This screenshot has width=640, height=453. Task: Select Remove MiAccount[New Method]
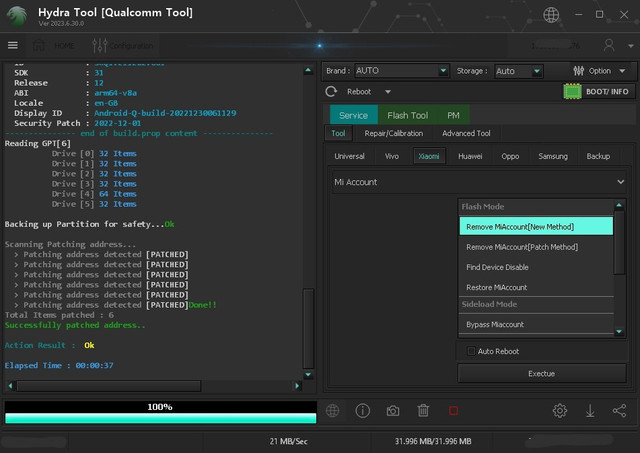tap(536, 227)
